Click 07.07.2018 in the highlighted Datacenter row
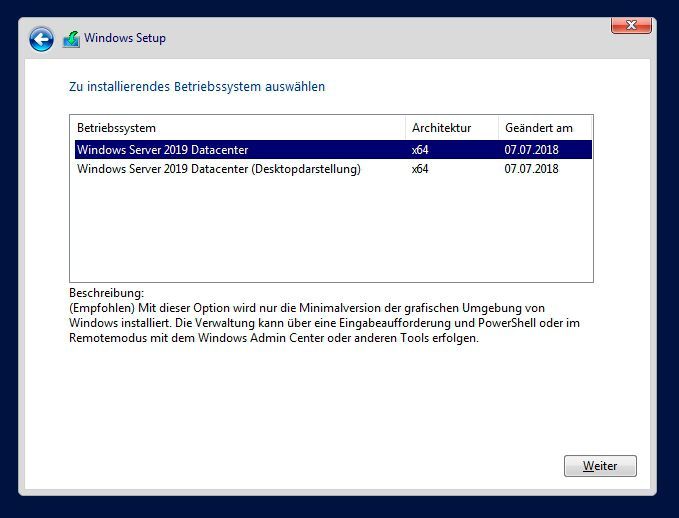This screenshot has height=518, width=679. (x=531, y=150)
